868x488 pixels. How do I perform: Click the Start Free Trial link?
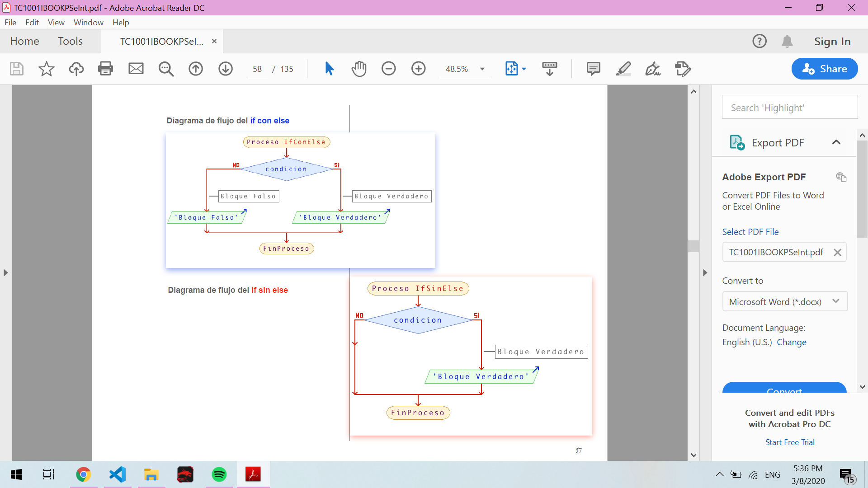click(789, 442)
